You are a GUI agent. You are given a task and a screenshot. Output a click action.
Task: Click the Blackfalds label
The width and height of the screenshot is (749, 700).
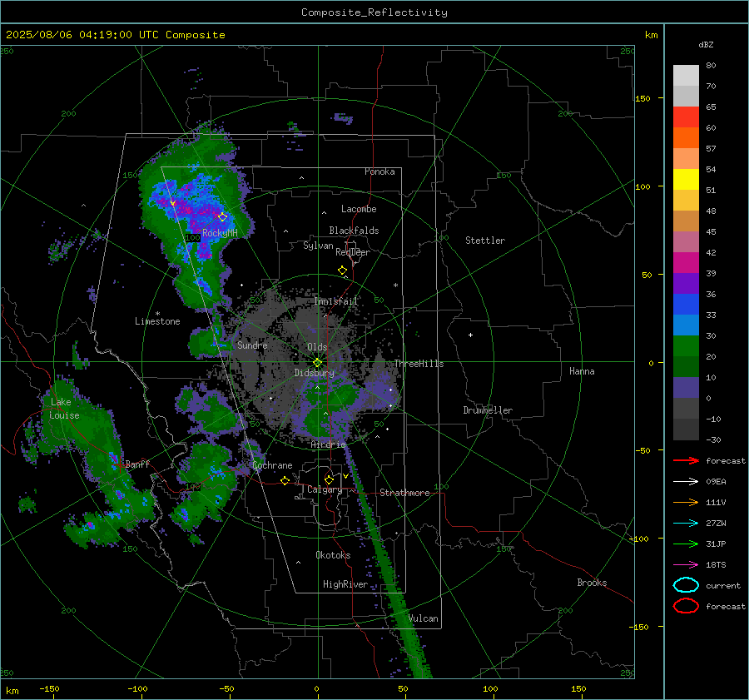click(354, 231)
